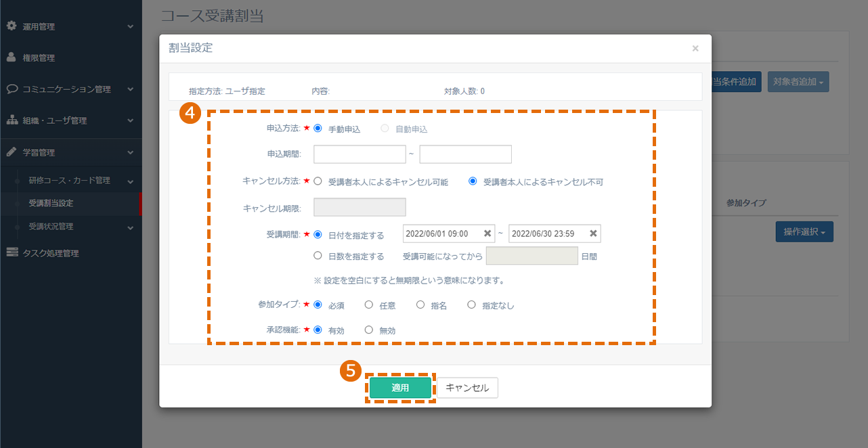Click the キャンセル button
Image resolution: width=868 pixels, height=448 pixels.
coord(467,388)
